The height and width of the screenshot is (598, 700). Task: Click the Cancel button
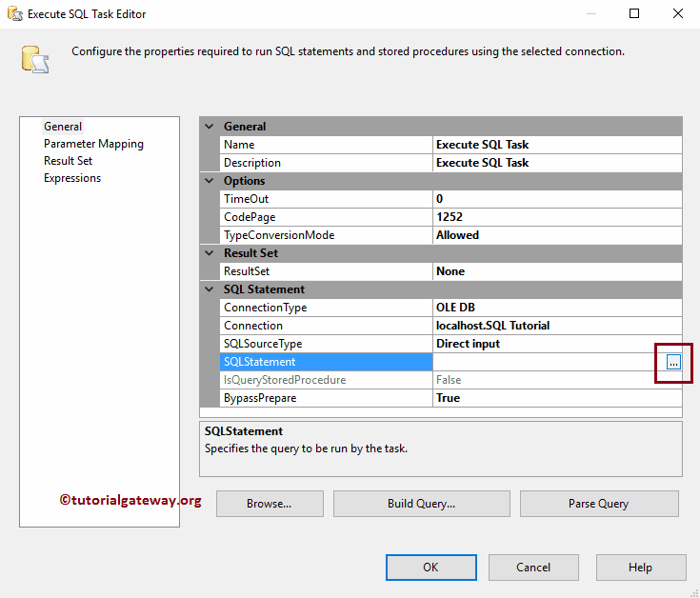tap(533, 568)
